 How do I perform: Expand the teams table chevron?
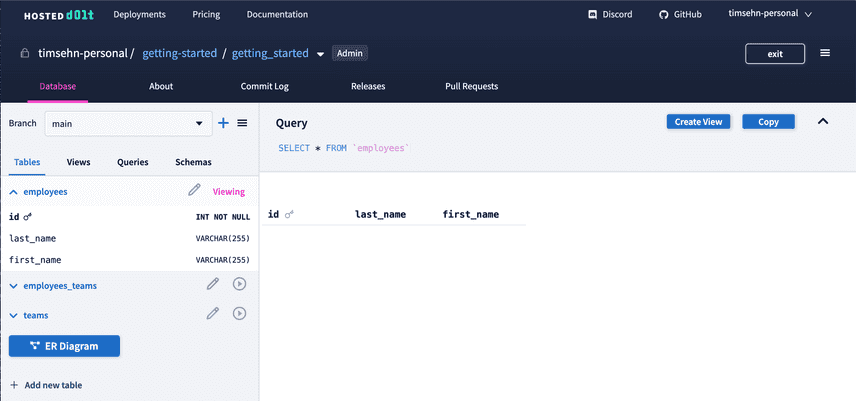(x=14, y=315)
